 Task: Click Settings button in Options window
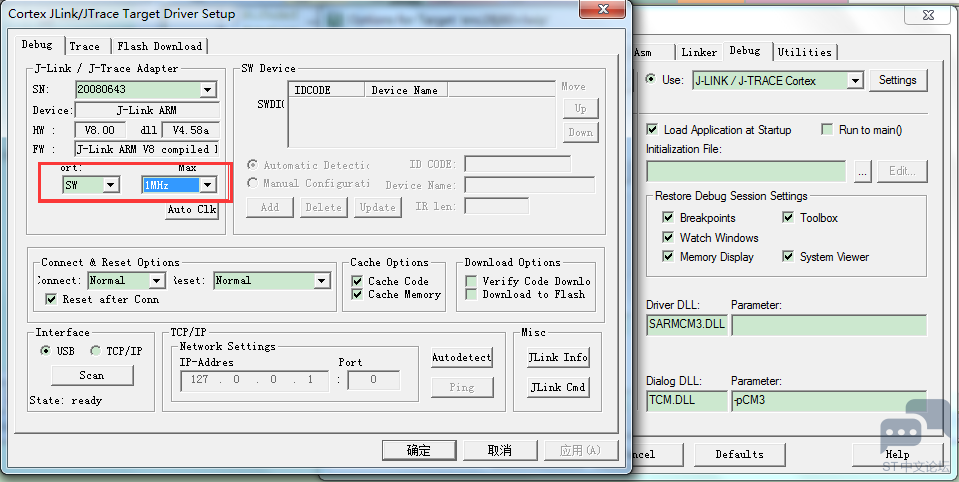coord(897,80)
